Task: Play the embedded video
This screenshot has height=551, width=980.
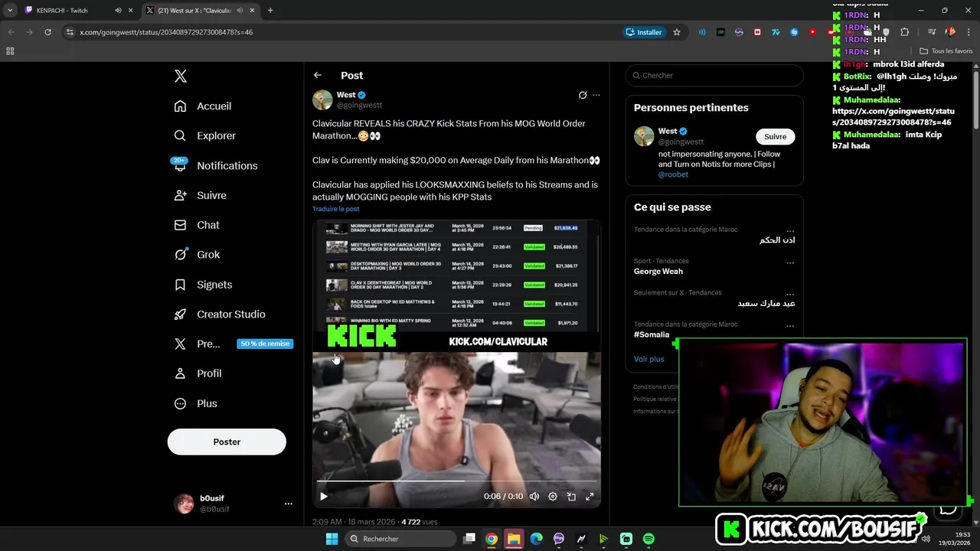Action: [x=324, y=496]
